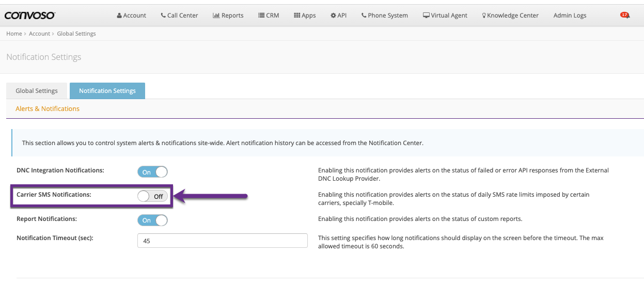Click the DNC Integration Notifications label
The image size is (644, 301).
pyautogui.click(x=60, y=170)
